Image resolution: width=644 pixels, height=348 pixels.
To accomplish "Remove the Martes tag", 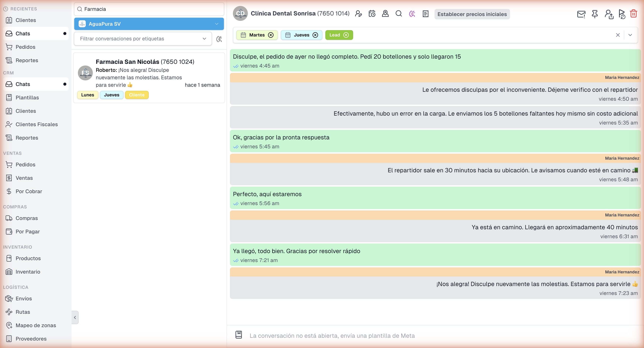I will click(271, 35).
